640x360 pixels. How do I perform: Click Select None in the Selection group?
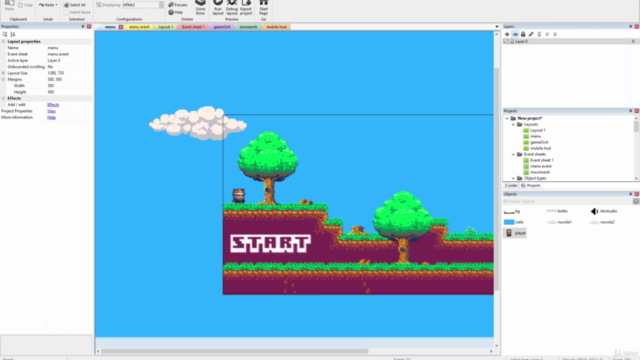[77, 12]
